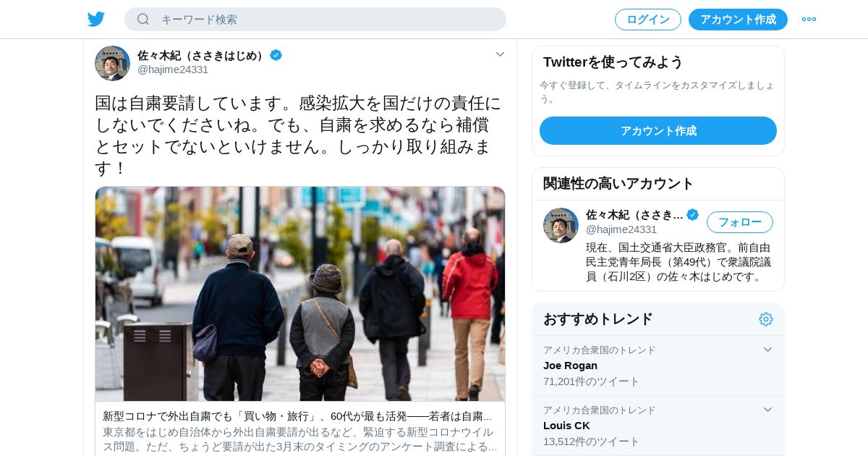Click the ログイン button
Viewport: 868px width, 456px height.
pyautogui.click(x=648, y=20)
